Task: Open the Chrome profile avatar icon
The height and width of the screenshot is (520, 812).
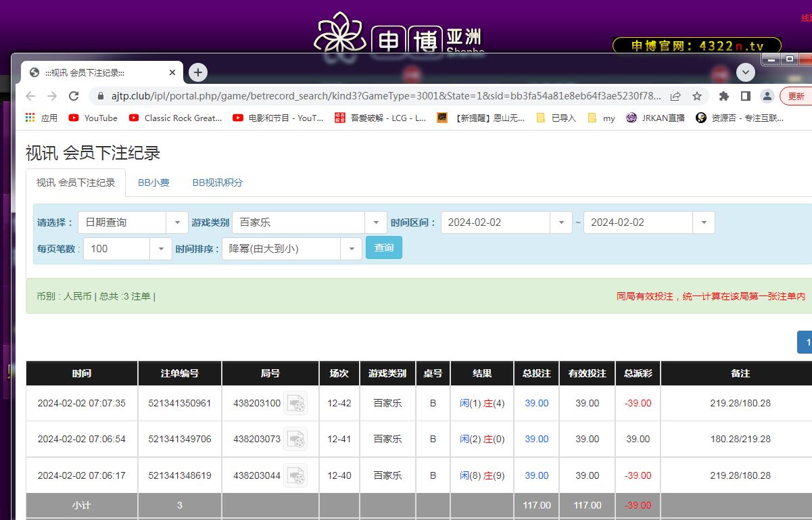Action: coord(767,96)
